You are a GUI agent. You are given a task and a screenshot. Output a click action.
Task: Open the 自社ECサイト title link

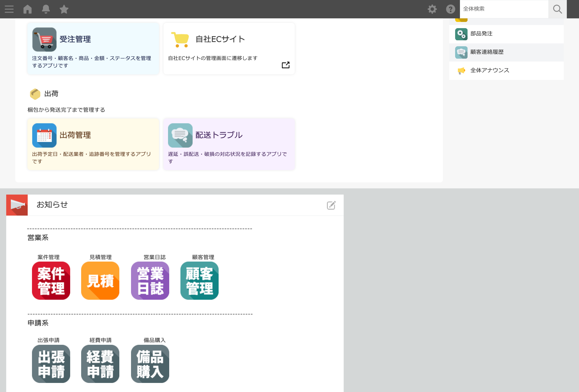[x=220, y=39]
